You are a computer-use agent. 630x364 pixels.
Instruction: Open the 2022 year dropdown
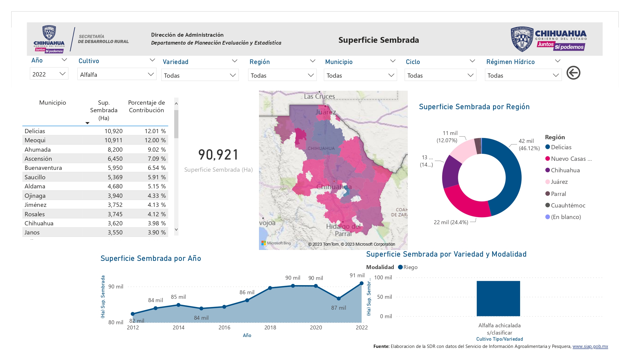pyautogui.click(x=49, y=74)
